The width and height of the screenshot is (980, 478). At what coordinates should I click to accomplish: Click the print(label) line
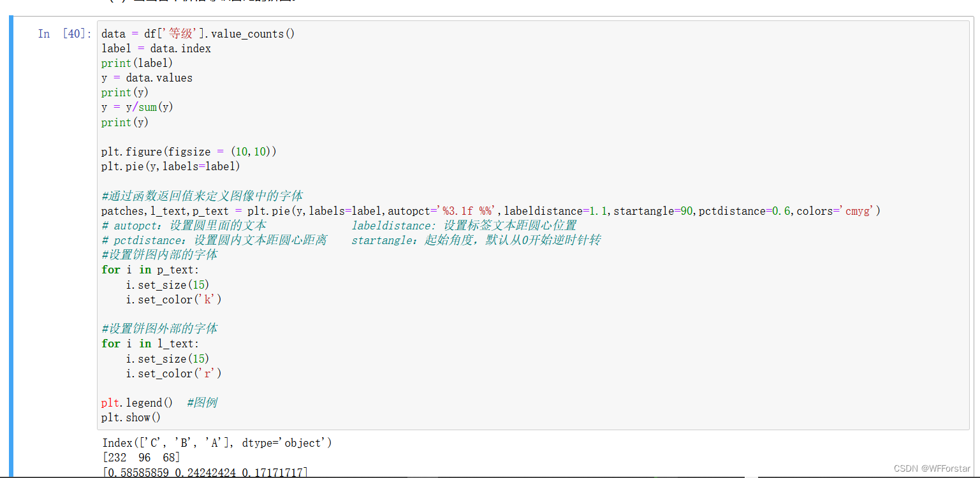(x=137, y=63)
